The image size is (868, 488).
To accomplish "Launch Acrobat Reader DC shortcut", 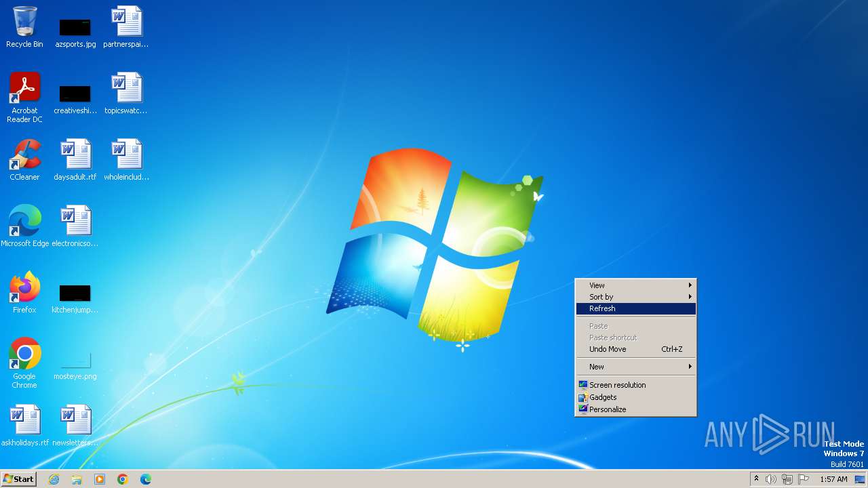I will 24,98.
